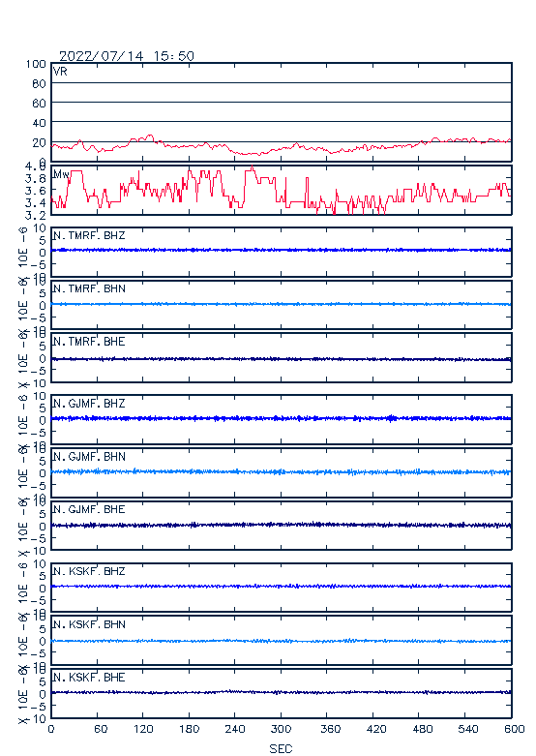This screenshot has height=756, width=536.
Task: Click the N.GJMF.BHN trace label
Action: (89, 456)
